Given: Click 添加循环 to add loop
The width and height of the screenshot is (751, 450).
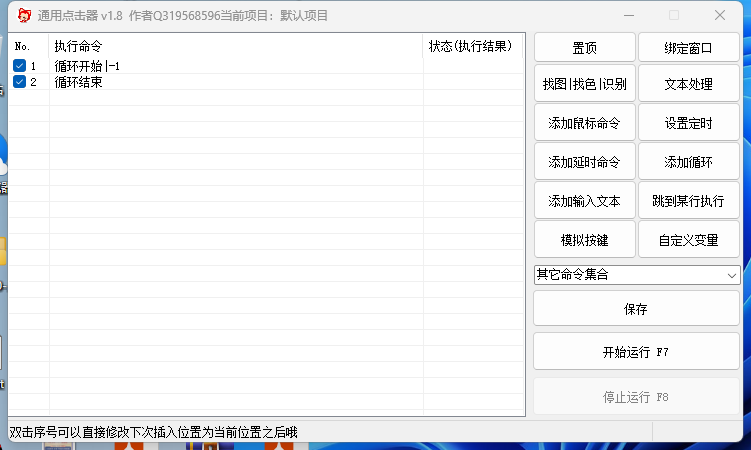Looking at the screenshot, I should click(688, 162).
